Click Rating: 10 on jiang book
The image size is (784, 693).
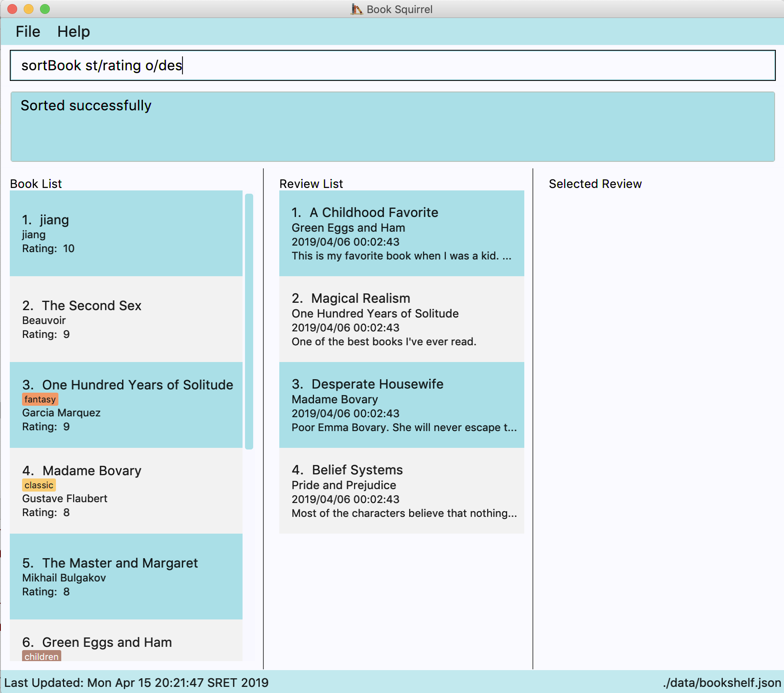coord(48,248)
